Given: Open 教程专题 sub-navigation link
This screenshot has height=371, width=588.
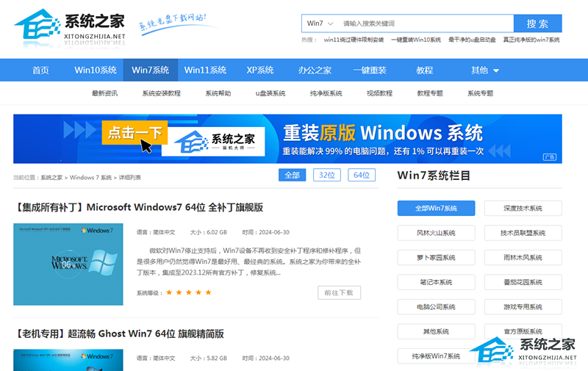Looking at the screenshot, I should [430, 93].
